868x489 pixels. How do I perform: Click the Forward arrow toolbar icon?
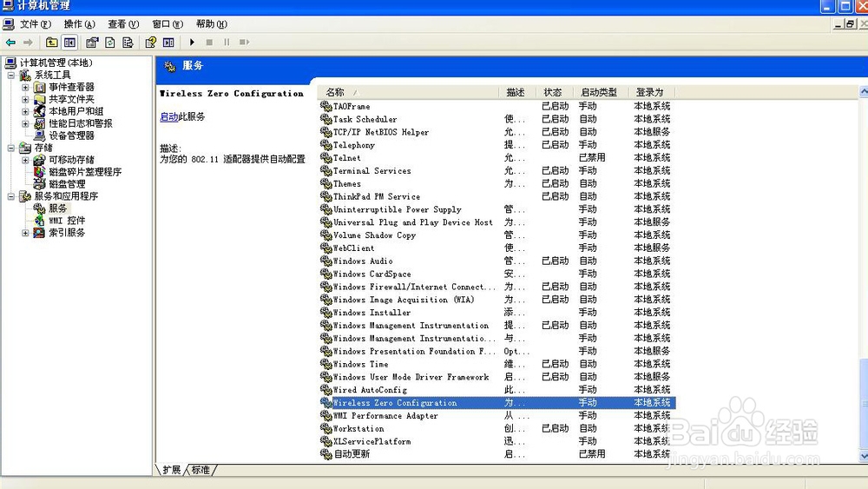pyautogui.click(x=28, y=42)
